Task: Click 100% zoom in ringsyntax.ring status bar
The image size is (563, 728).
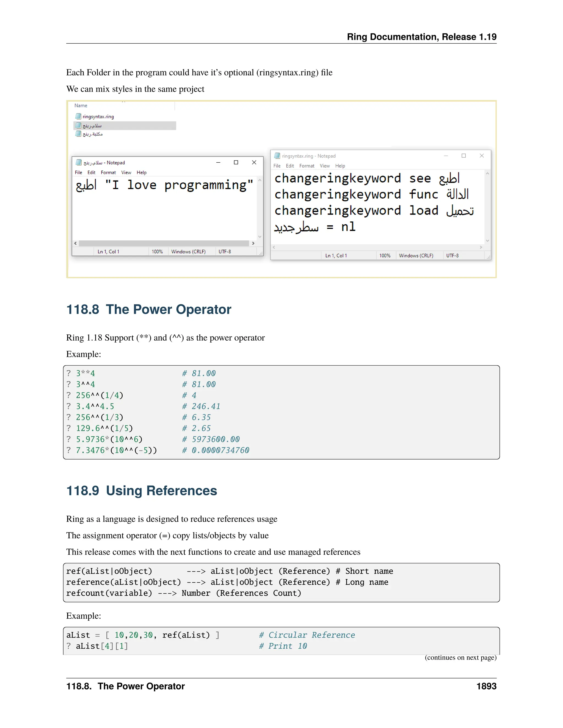Action: tap(385, 256)
